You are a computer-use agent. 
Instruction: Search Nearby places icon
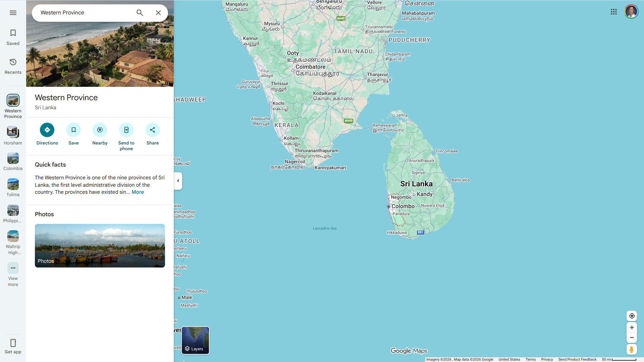pyautogui.click(x=100, y=130)
